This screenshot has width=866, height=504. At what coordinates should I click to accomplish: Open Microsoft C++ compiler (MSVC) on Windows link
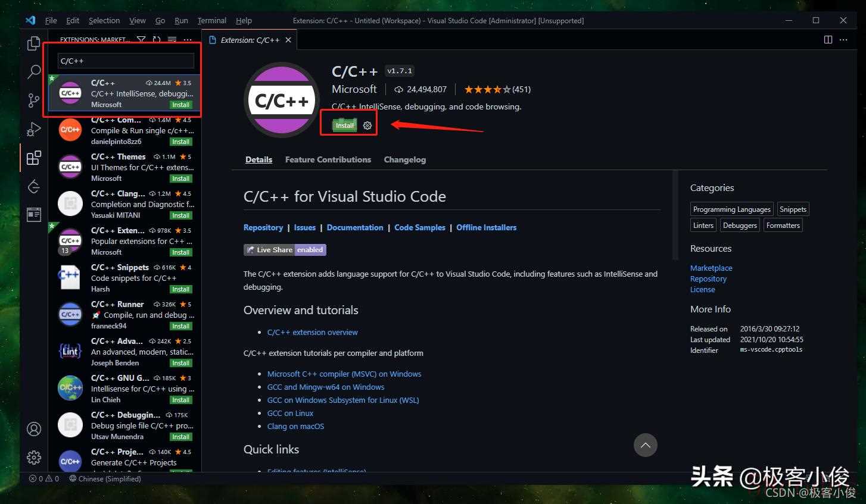344,374
